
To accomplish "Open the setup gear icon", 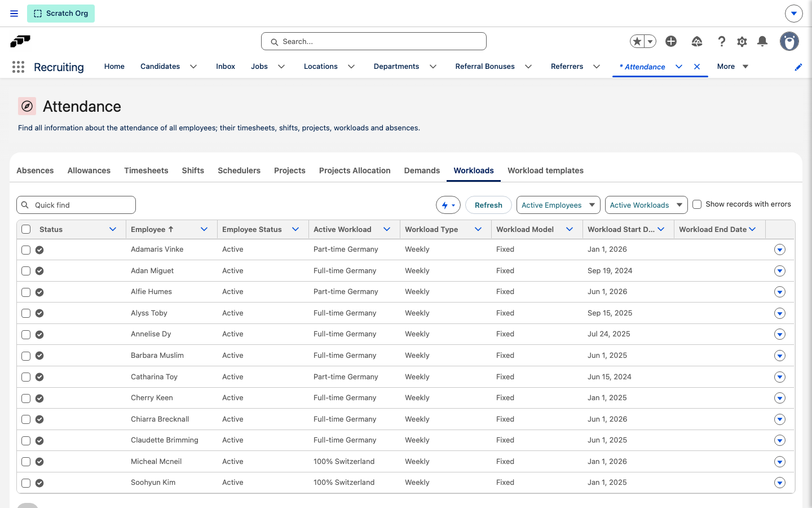I will tap(742, 41).
